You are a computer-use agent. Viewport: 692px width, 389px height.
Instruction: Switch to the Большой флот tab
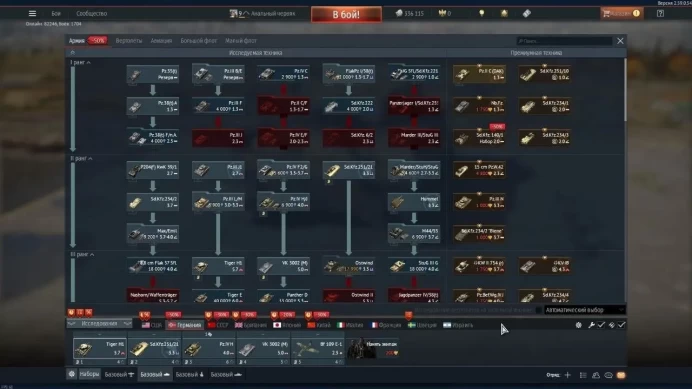[199, 41]
